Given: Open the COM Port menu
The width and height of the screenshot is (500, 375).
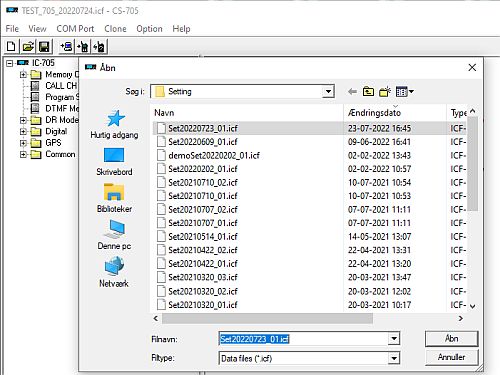Looking at the screenshot, I should (75, 29).
